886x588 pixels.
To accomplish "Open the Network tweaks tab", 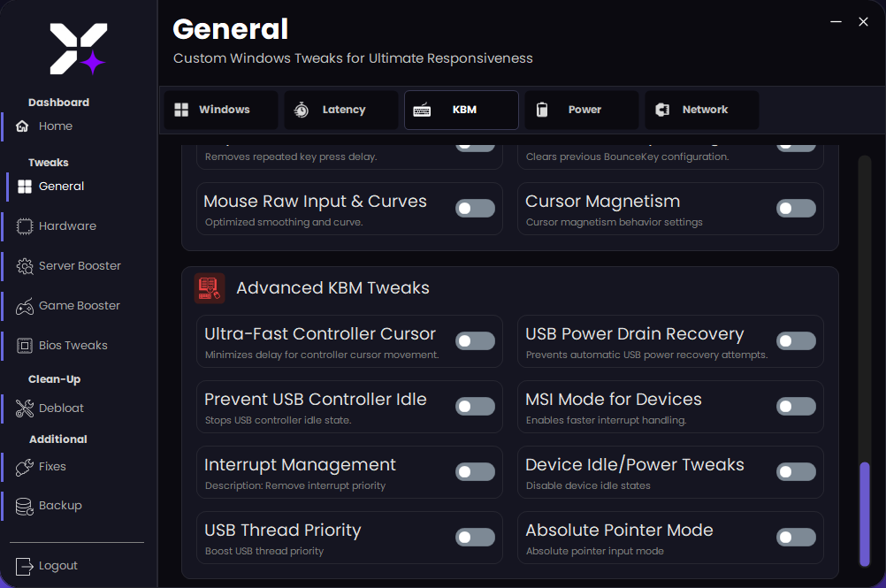I will [701, 109].
